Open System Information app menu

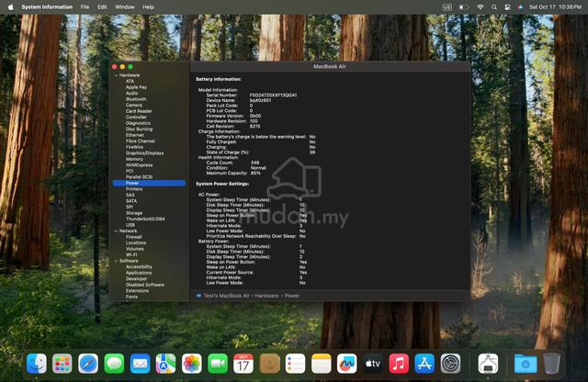(x=47, y=6)
